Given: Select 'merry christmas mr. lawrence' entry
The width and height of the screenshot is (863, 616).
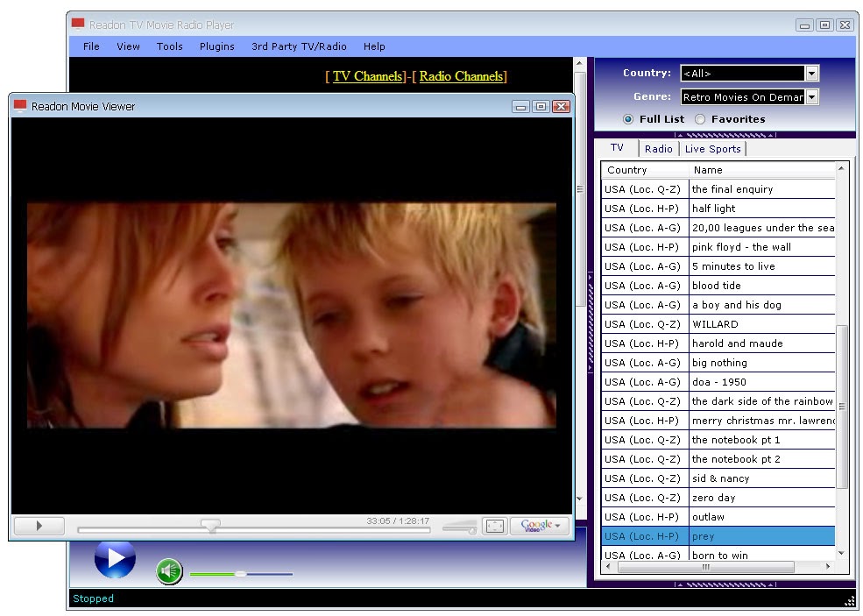Looking at the screenshot, I should (x=718, y=421).
